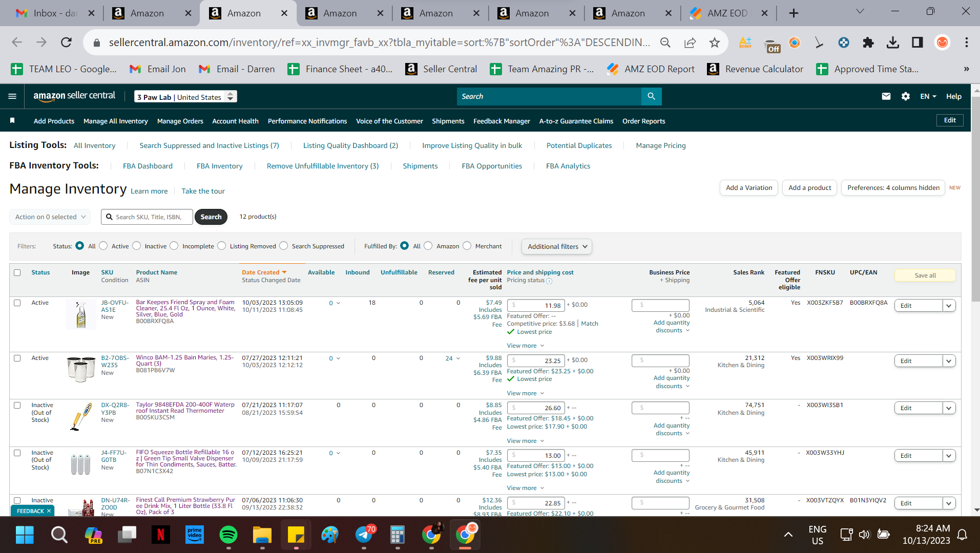
Task: Open Spotify from the taskbar
Action: [x=228, y=535]
